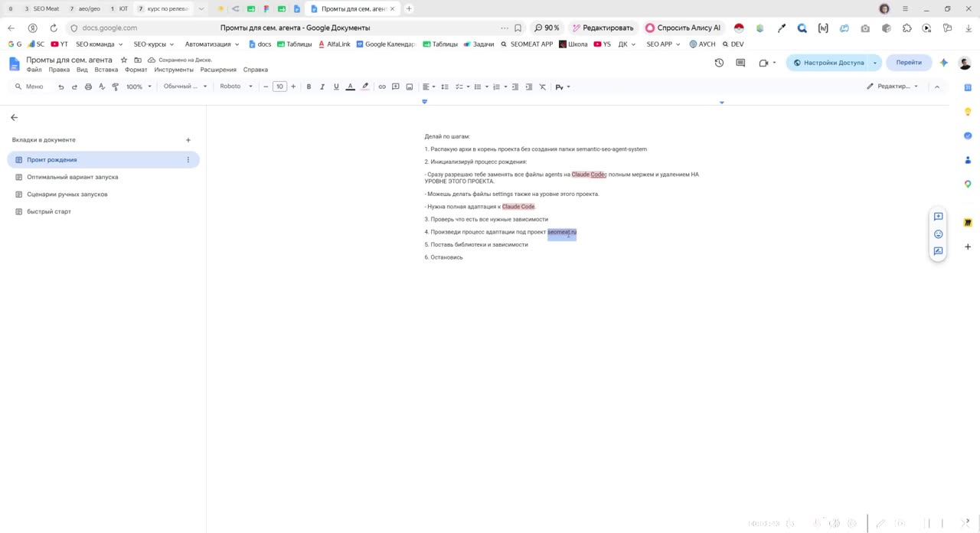Screen dimensions: 980x533
Task: Click the 'Перейти' button
Action: (x=909, y=63)
